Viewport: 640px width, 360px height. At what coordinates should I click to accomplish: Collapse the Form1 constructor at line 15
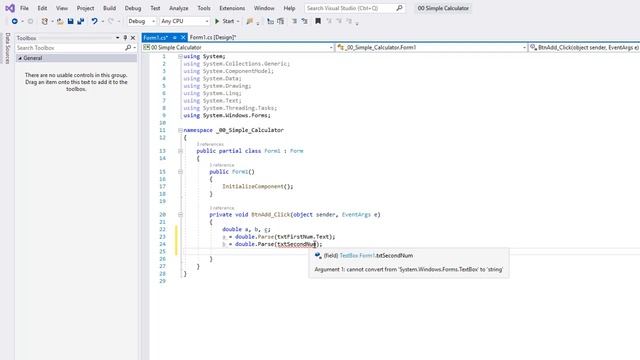180,172
